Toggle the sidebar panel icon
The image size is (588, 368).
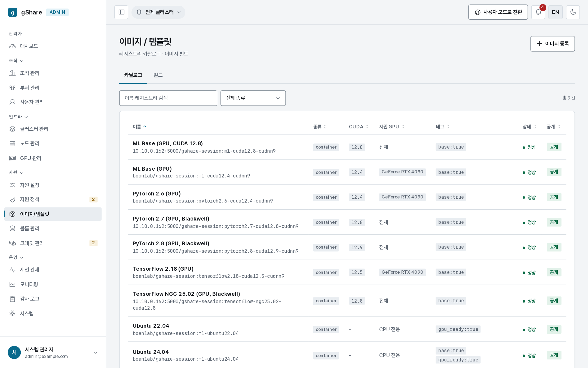pyautogui.click(x=121, y=12)
